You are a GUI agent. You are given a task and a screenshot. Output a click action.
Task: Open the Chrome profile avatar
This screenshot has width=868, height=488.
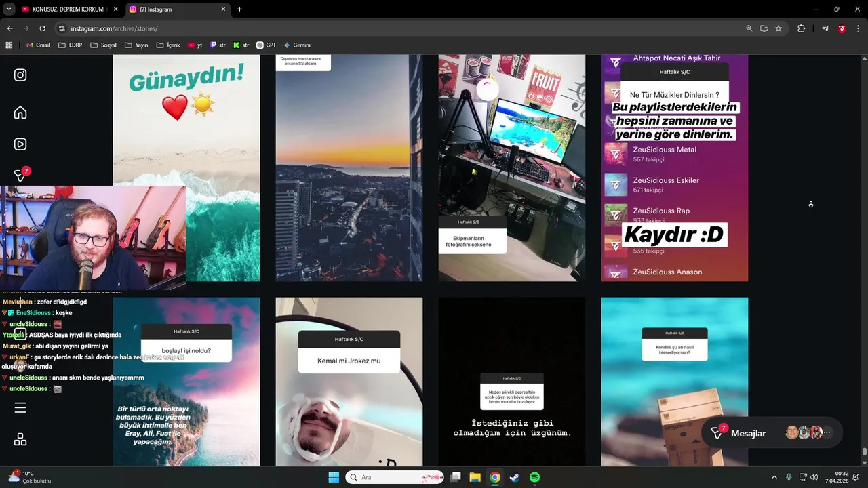(842, 28)
